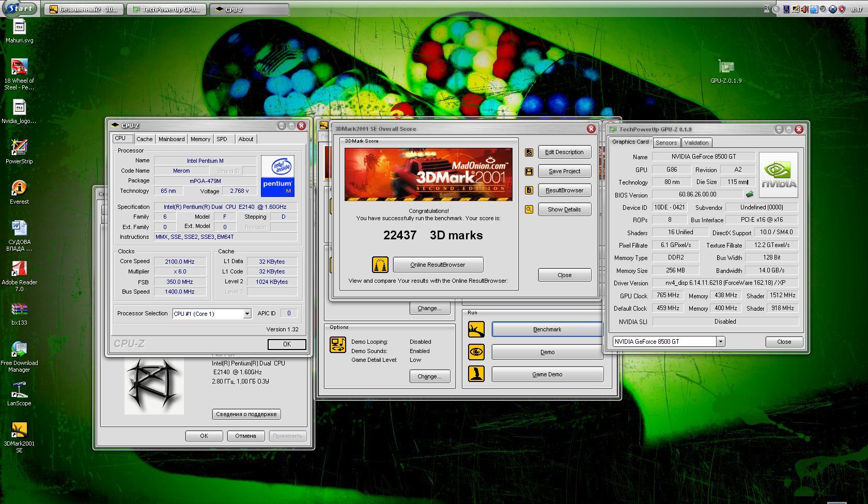Click the Online ResultBrowser button
Screen dimensions: 868x504
pos(438,265)
